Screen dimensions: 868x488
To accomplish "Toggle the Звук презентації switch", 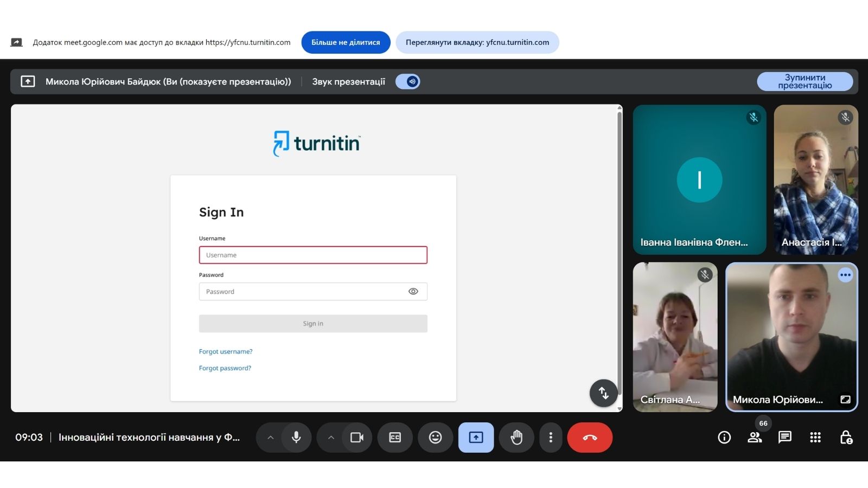I will 408,82.
